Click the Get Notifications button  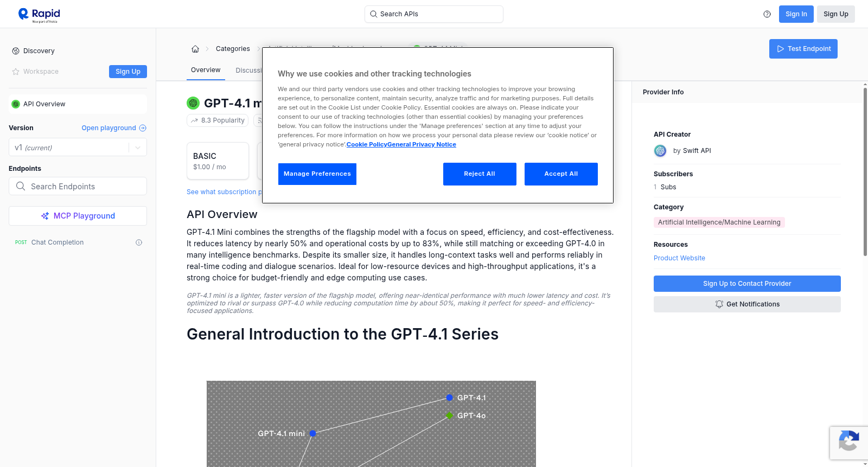(747, 304)
